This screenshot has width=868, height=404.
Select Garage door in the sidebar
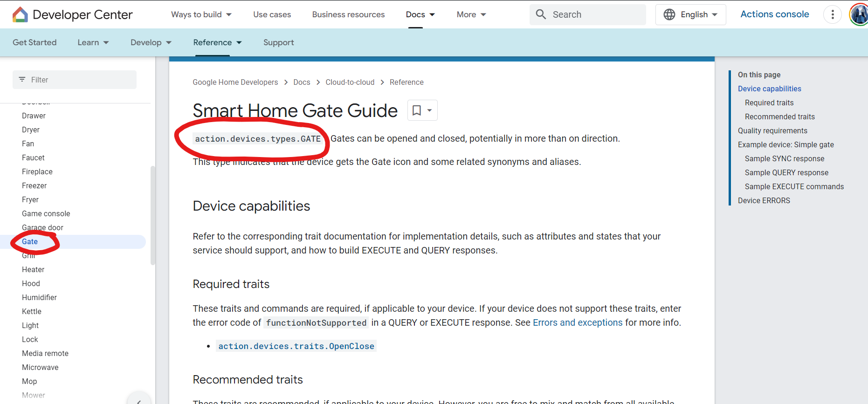click(x=42, y=227)
